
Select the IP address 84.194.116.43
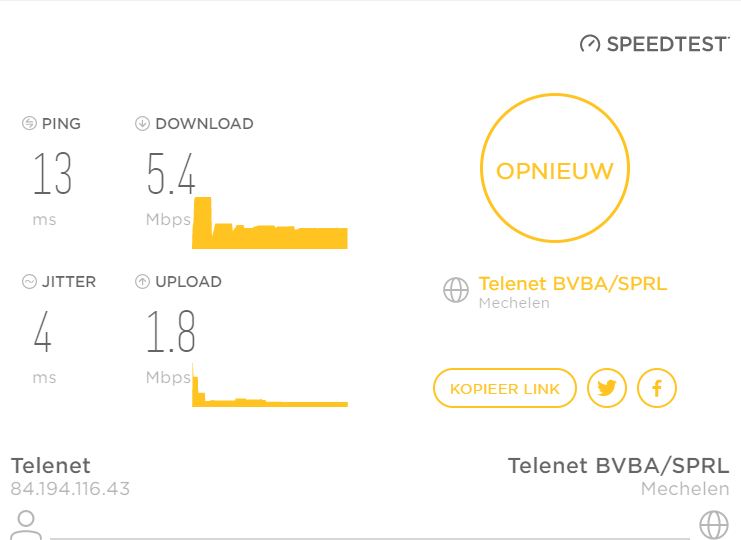point(70,489)
